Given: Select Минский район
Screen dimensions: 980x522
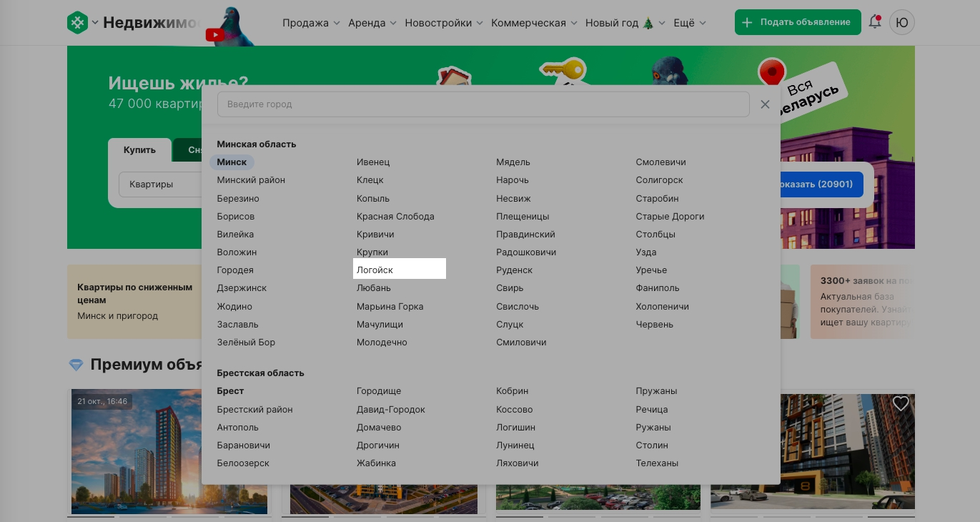Looking at the screenshot, I should click(251, 180).
